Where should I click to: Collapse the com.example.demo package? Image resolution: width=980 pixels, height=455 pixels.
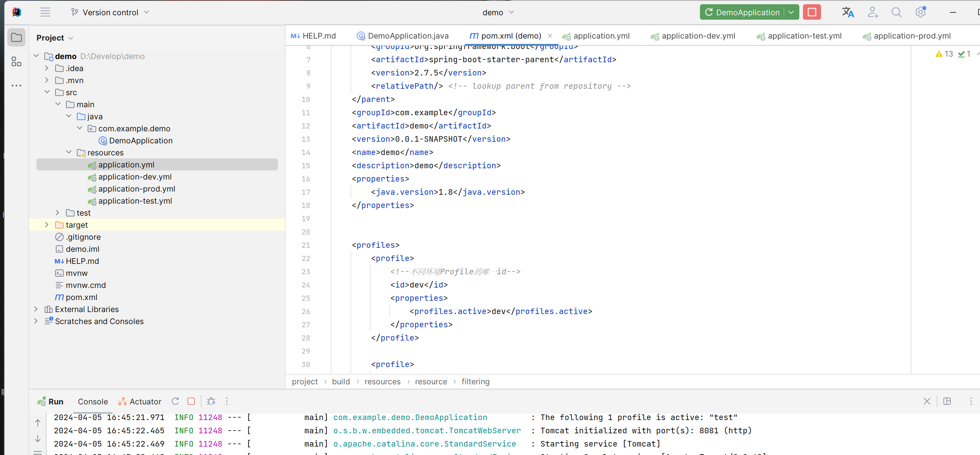(x=79, y=128)
